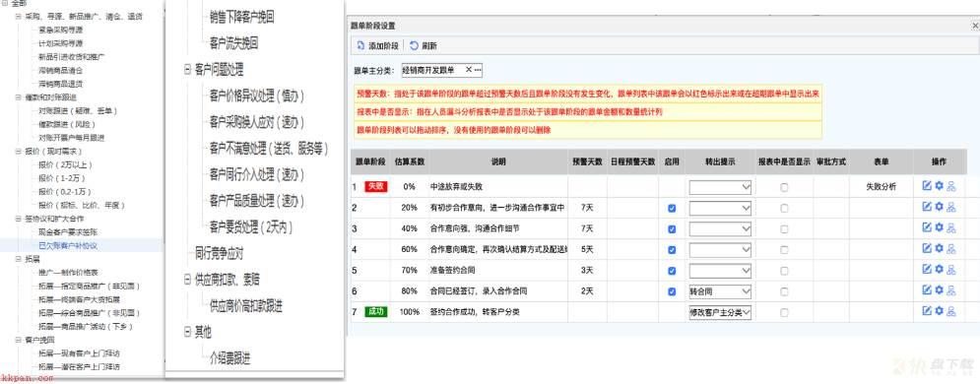The width and height of the screenshot is (980, 384).
Task: Select 现金客户要求签账 in the left tree
Action: tap(68, 232)
